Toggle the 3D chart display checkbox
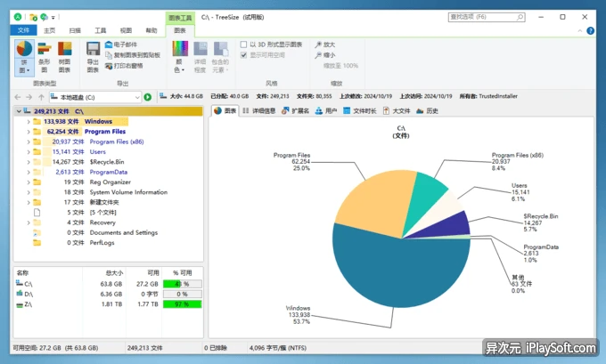This screenshot has width=606, height=364. pos(243,44)
